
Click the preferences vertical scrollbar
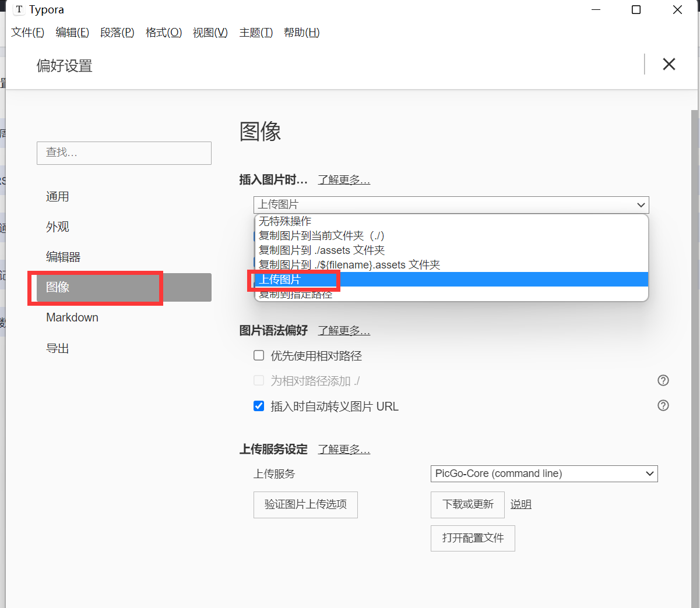(694, 359)
